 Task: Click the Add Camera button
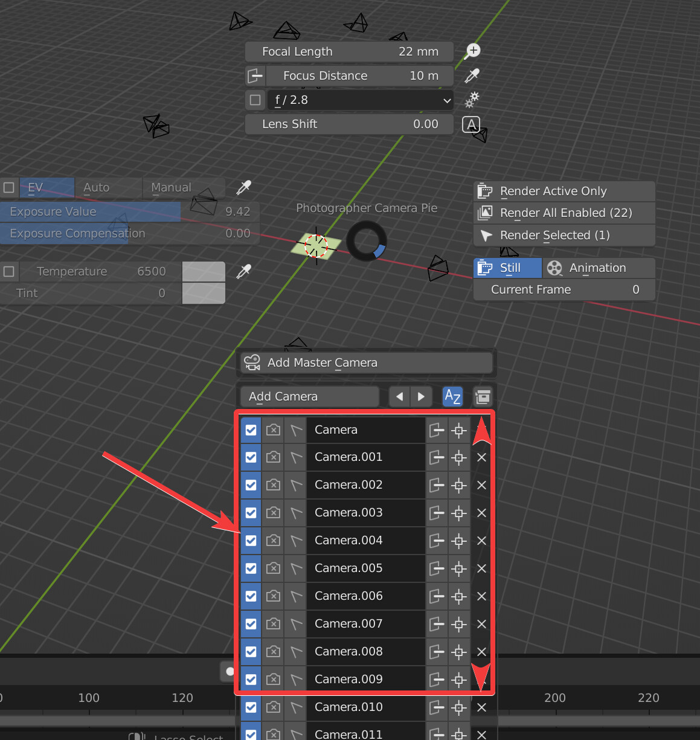(x=309, y=396)
